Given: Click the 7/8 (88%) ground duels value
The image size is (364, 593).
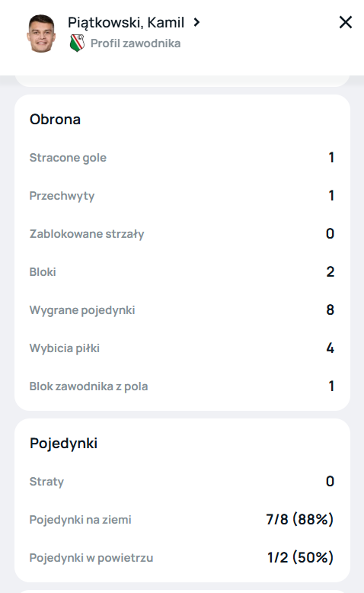Looking at the screenshot, I should [300, 519].
